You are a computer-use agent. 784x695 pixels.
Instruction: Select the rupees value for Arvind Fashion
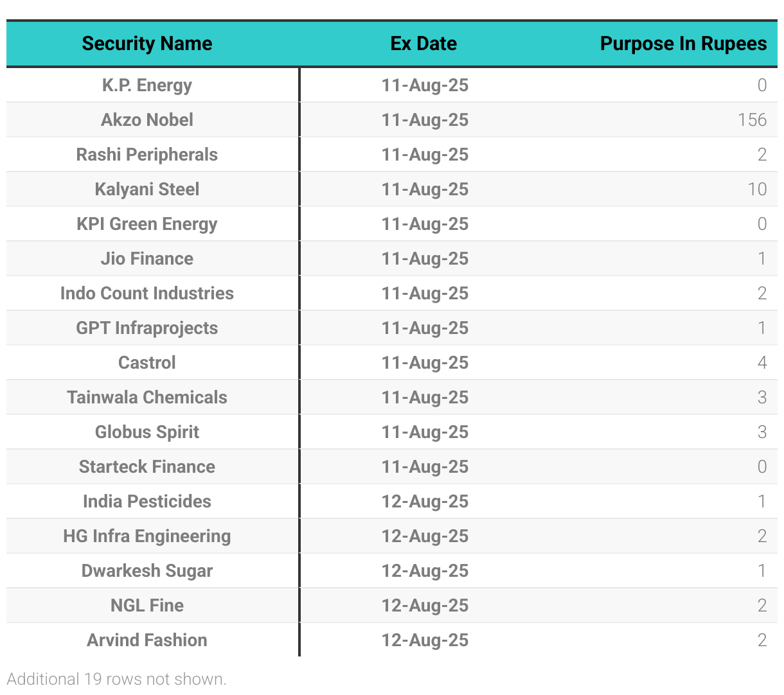pyautogui.click(x=762, y=640)
